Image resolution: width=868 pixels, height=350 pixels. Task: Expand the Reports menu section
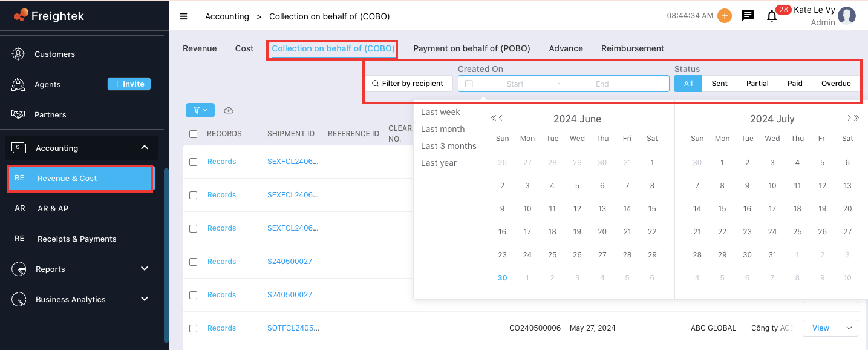click(145, 268)
